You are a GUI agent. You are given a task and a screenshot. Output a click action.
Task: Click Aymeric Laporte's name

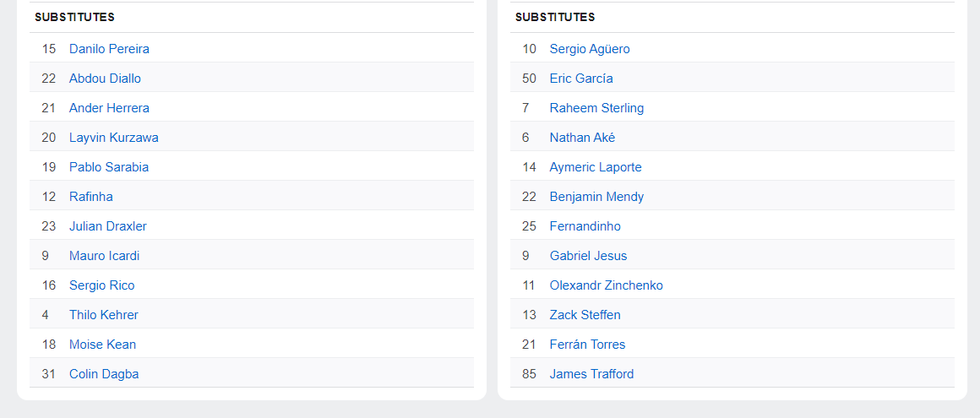[x=596, y=167]
